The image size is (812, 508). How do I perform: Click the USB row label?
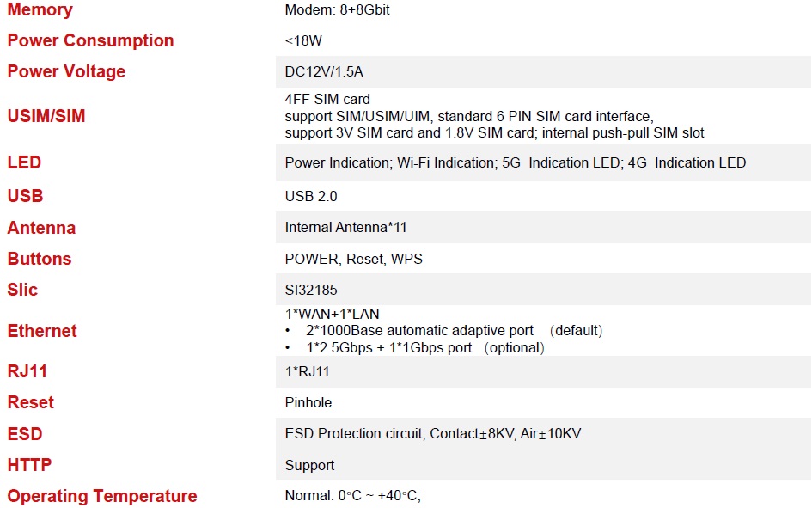(x=25, y=196)
